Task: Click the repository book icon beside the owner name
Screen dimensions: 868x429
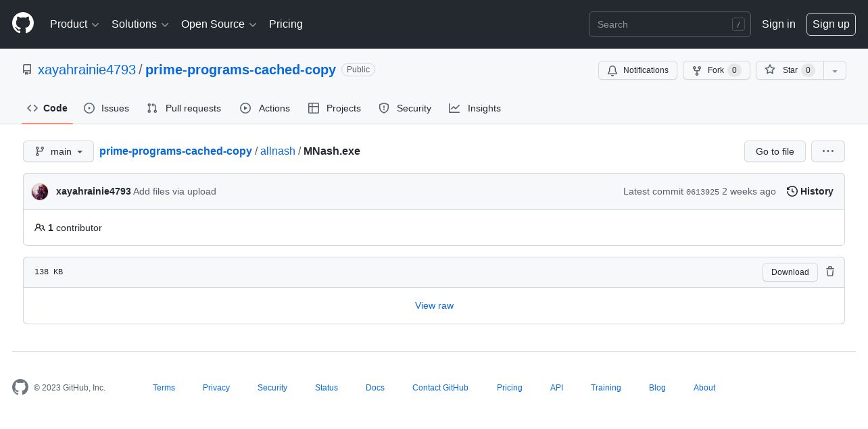Action: click(27, 70)
